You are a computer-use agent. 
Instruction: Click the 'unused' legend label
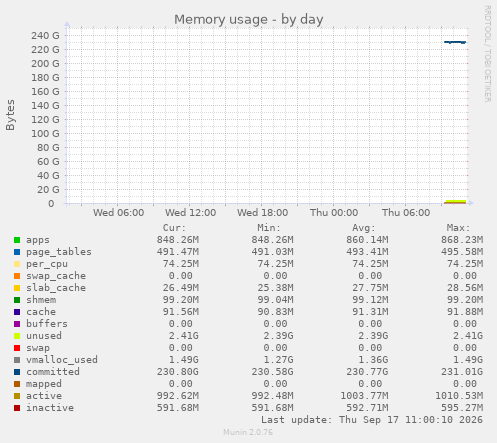pos(44,336)
